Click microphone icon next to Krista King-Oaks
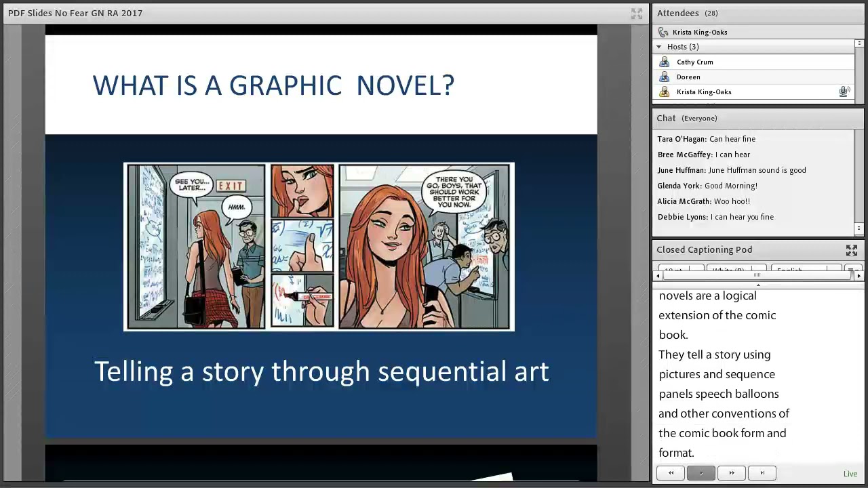Viewport: 868px width, 488px height. (844, 91)
